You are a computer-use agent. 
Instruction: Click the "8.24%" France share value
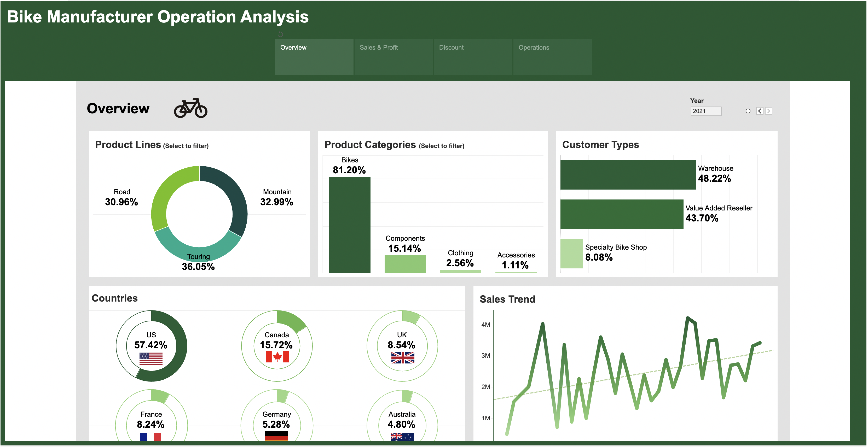pyautogui.click(x=150, y=425)
